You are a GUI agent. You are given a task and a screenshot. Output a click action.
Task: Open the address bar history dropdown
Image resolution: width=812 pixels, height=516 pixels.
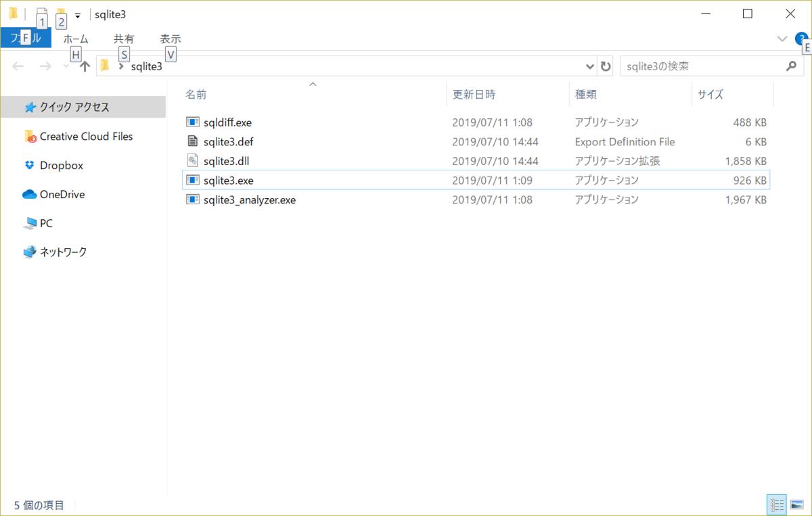point(589,66)
